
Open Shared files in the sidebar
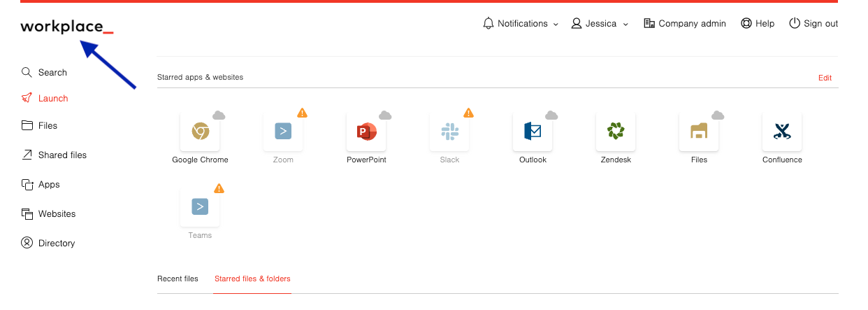[62, 155]
